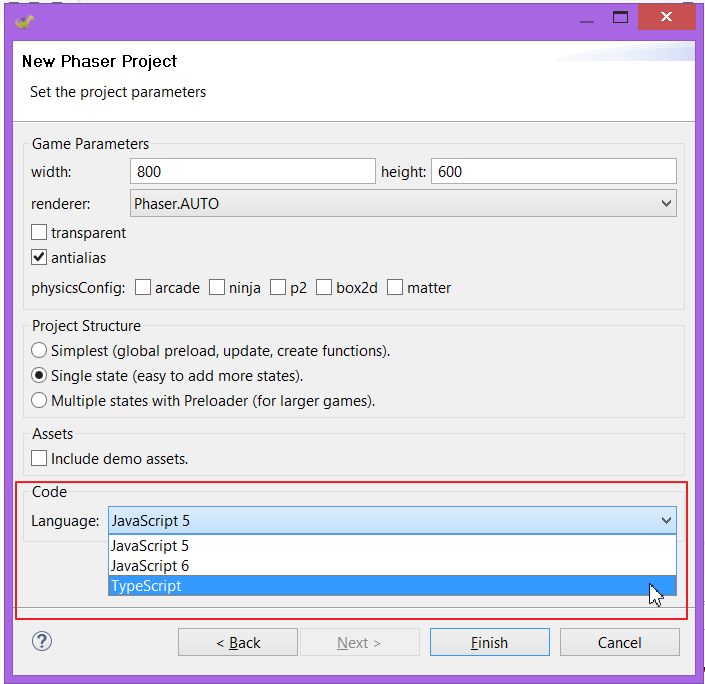Select the Simplest project structure option
Screen dimensions: 705x684
39,350
